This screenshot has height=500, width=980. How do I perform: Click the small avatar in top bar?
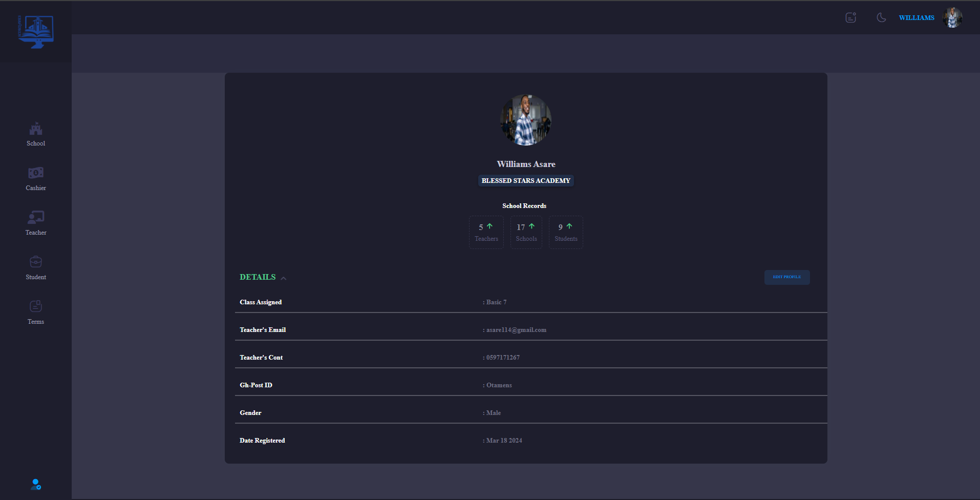point(952,18)
